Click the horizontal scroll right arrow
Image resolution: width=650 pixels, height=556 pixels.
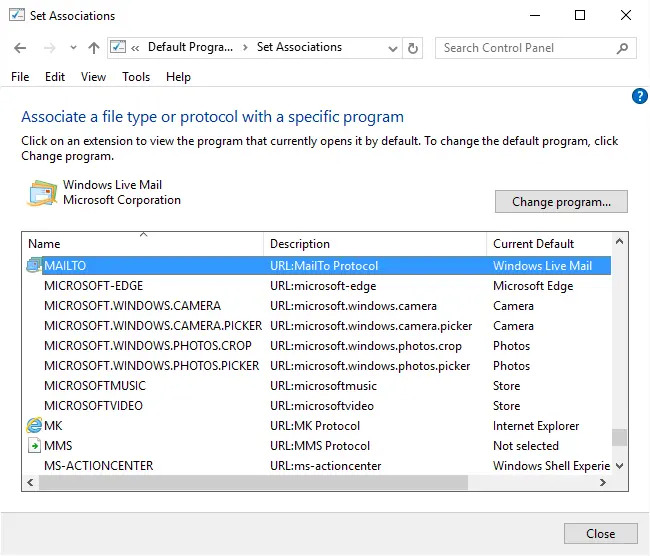(603, 482)
